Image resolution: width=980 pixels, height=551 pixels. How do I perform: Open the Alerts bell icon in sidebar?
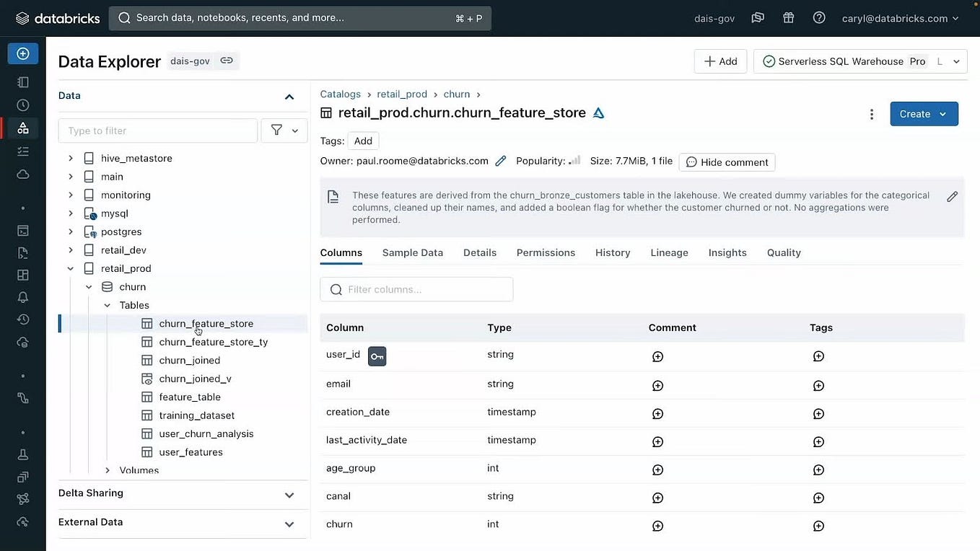(x=22, y=296)
